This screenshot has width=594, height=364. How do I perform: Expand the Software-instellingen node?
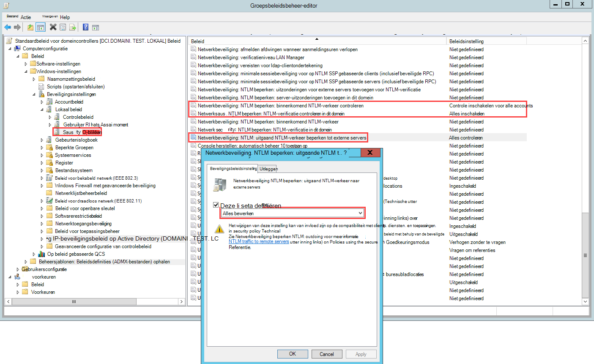[x=26, y=64]
